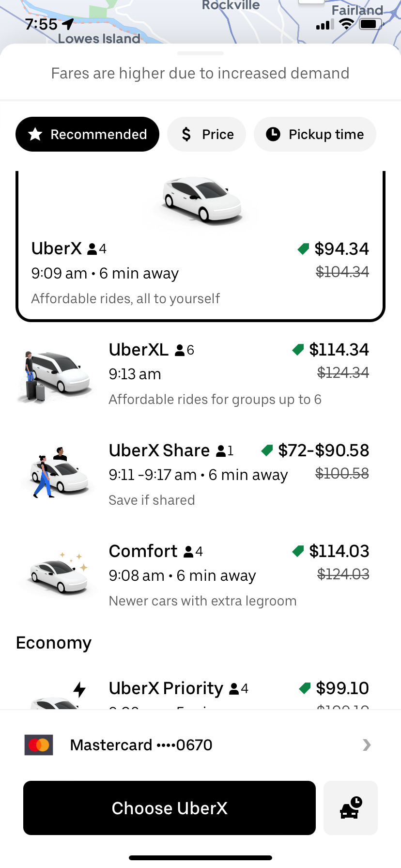Confirm with Choose UberX button
401x868 pixels.
point(170,808)
